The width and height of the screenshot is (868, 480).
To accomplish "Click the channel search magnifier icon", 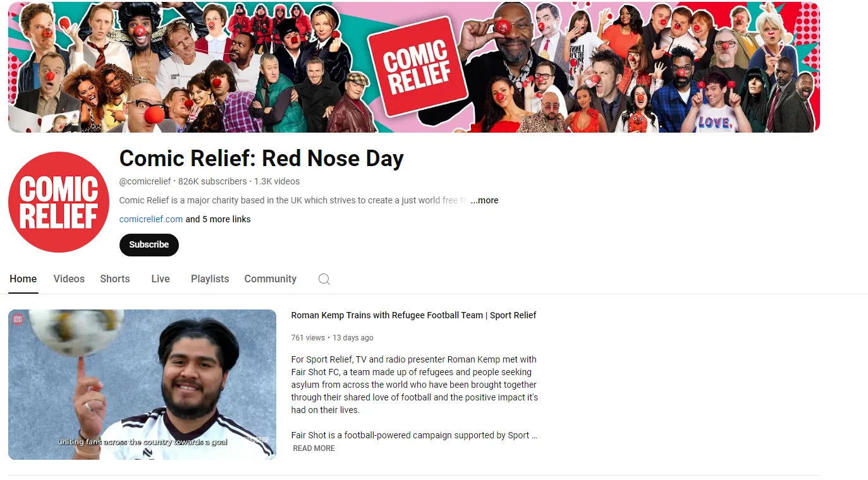I will (x=324, y=279).
